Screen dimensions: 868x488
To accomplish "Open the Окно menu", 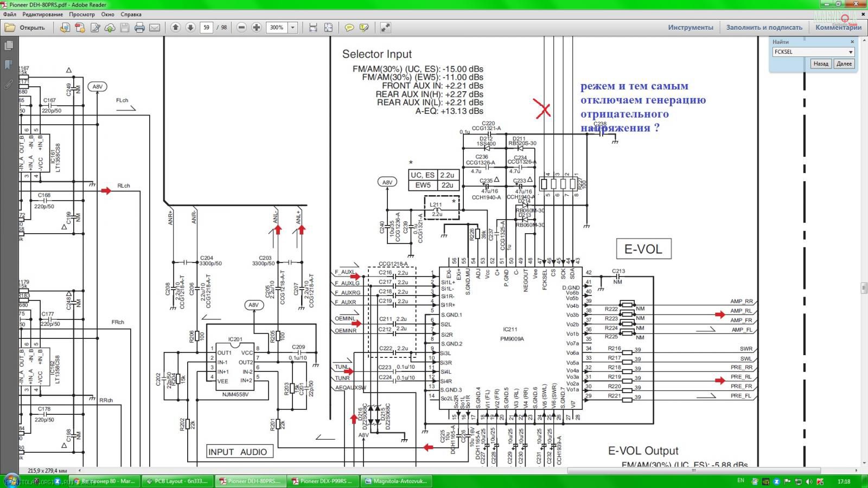I will [107, 15].
